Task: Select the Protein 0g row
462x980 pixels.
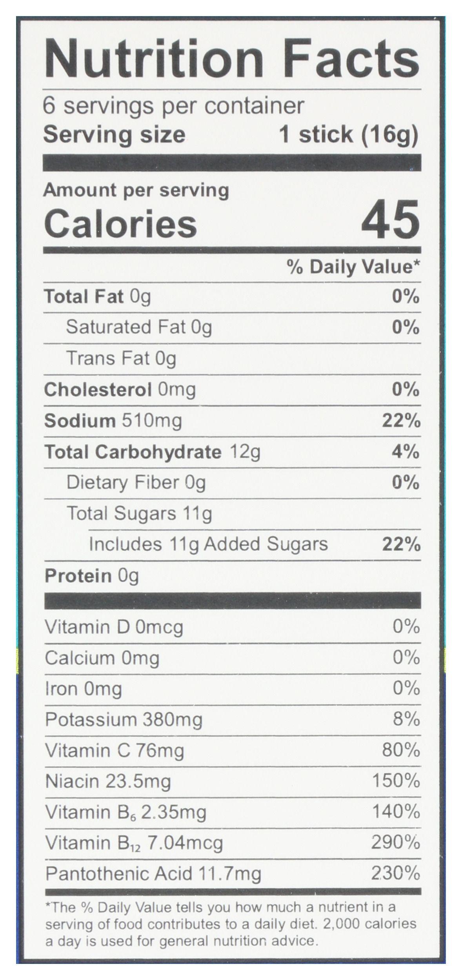Action: pyautogui.click(x=92, y=576)
